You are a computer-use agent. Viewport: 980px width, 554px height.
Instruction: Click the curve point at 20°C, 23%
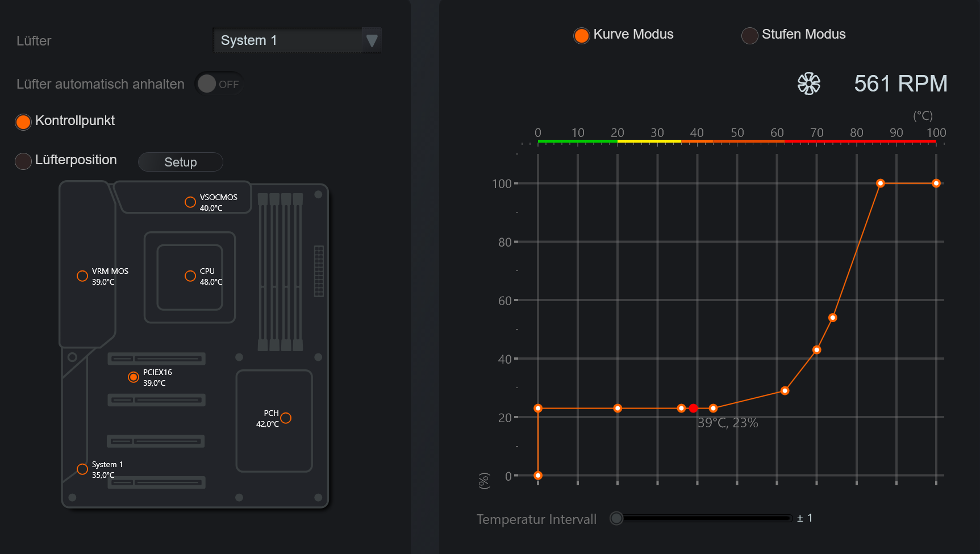coord(618,408)
